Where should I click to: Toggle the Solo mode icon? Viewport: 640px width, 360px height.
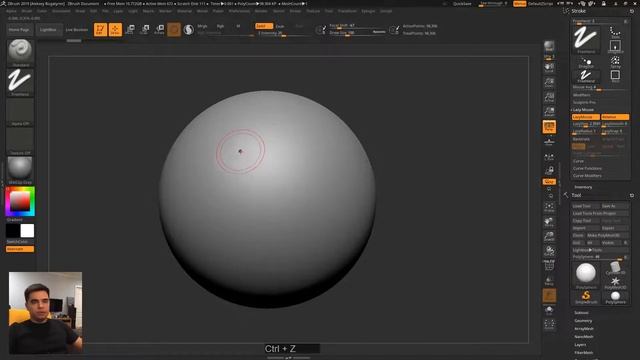tap(549, 311)
